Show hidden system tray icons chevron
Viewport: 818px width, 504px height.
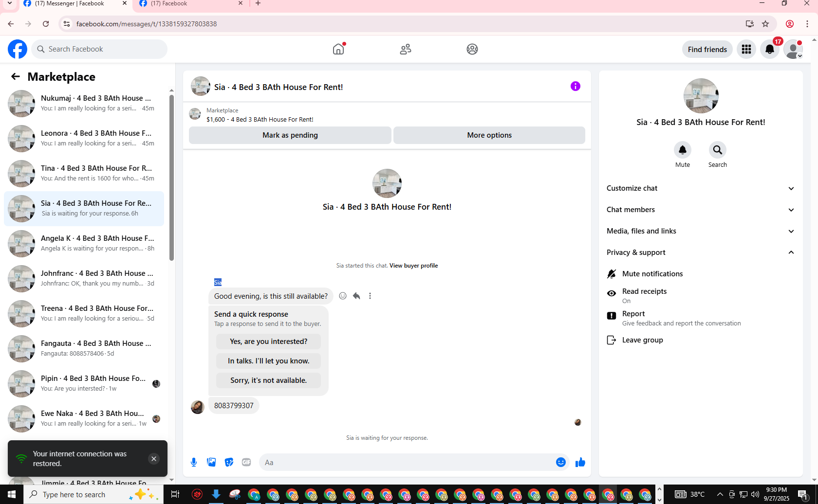click(x=720, y=494)
